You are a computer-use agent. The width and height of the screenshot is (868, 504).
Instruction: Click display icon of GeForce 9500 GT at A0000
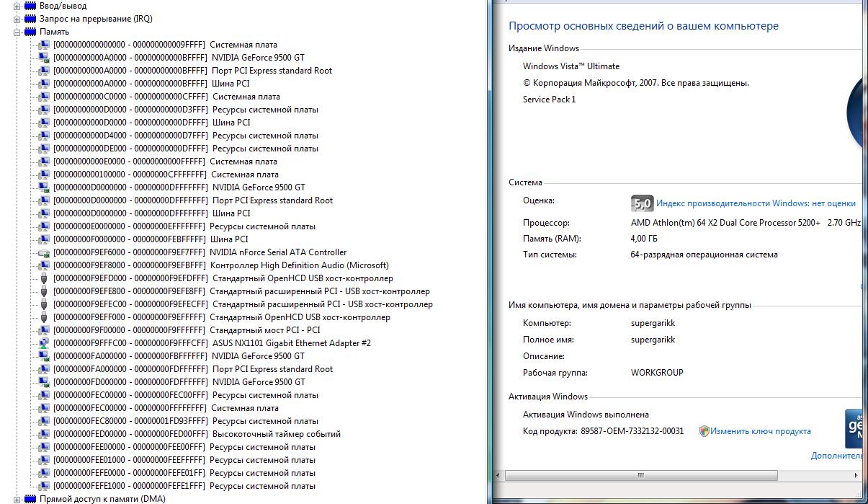[x=43, y=58]
